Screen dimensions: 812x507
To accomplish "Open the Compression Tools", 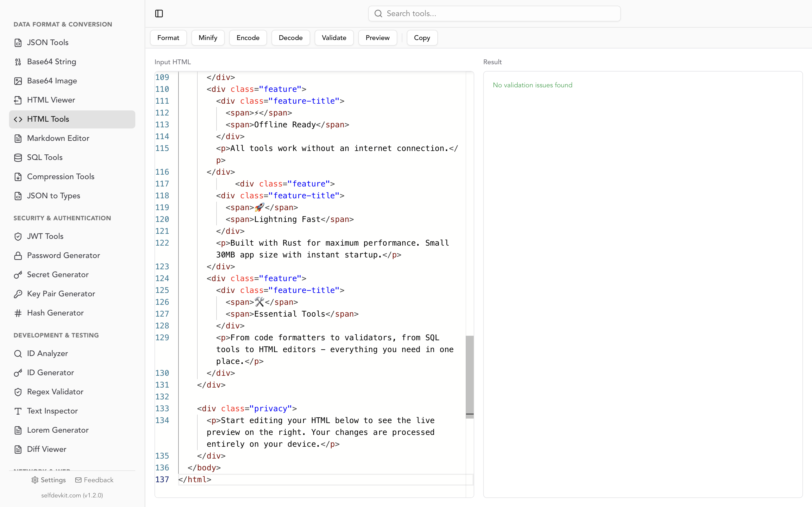I will click(60, 176).
